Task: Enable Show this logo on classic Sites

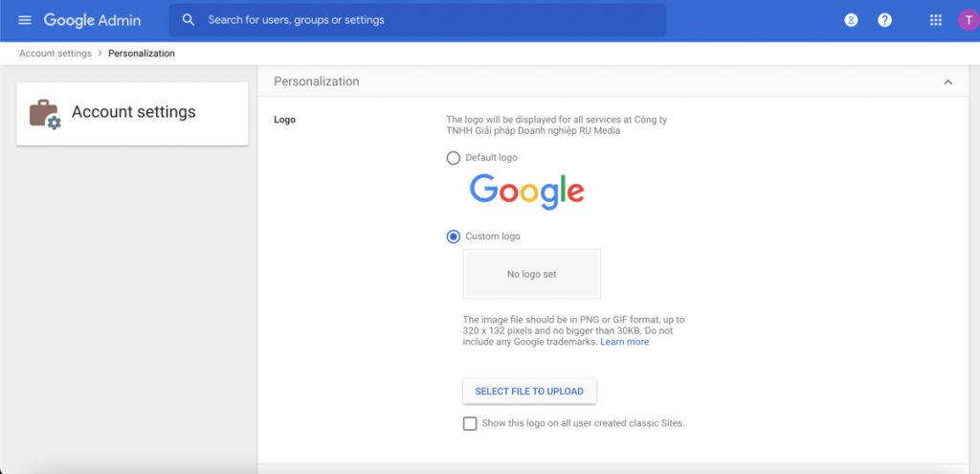Action: [469, 423]
